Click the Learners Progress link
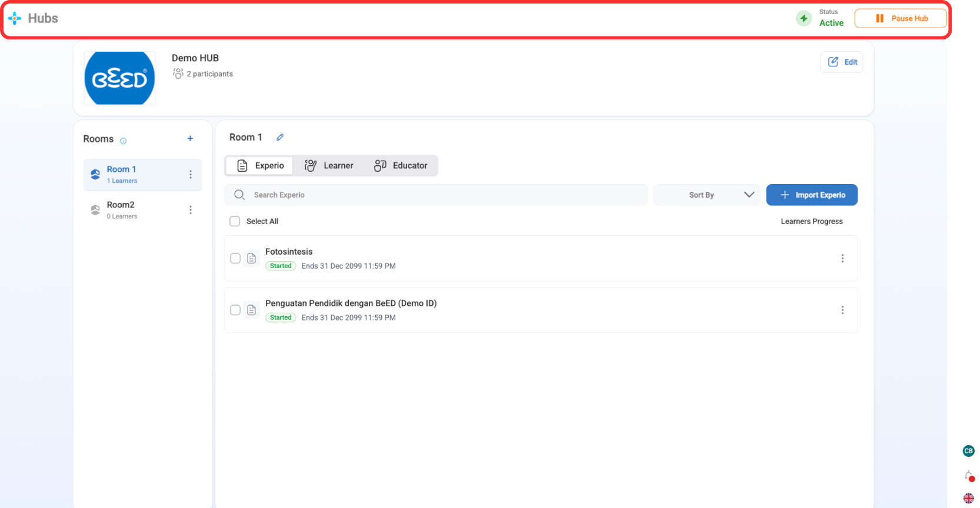Viewport: 980px width, 508px height. (812, 222)
